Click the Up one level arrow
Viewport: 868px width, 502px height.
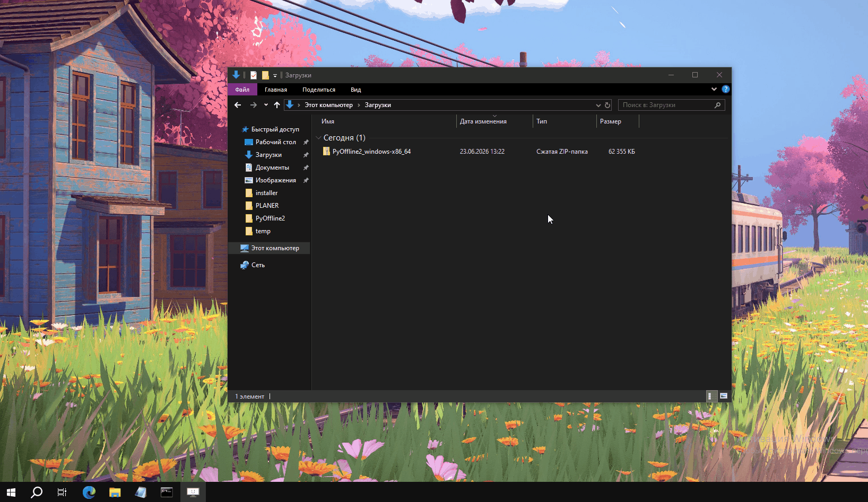click(x=277, y=105)
